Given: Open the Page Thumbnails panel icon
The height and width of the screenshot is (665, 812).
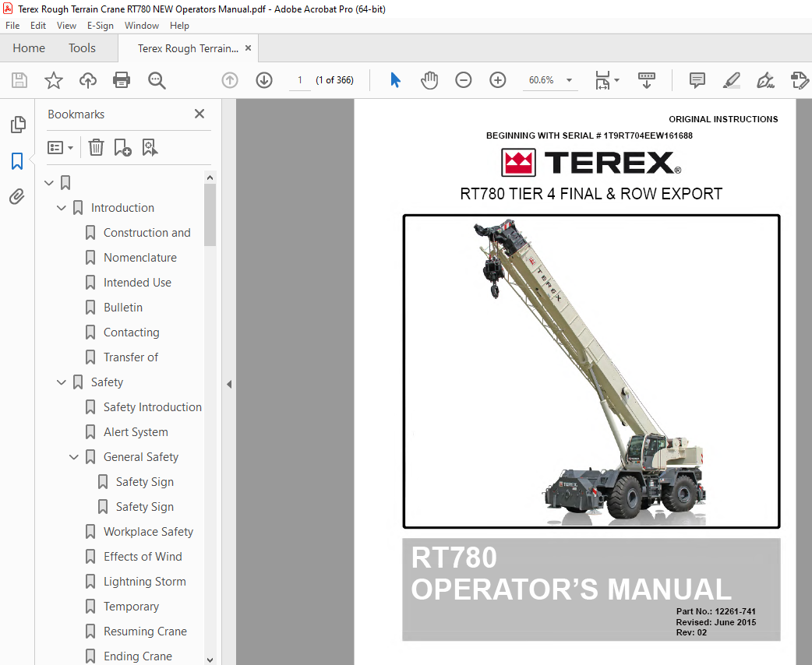Looking at the screenshot, I should pyautogui.click(x=18, y=125).
